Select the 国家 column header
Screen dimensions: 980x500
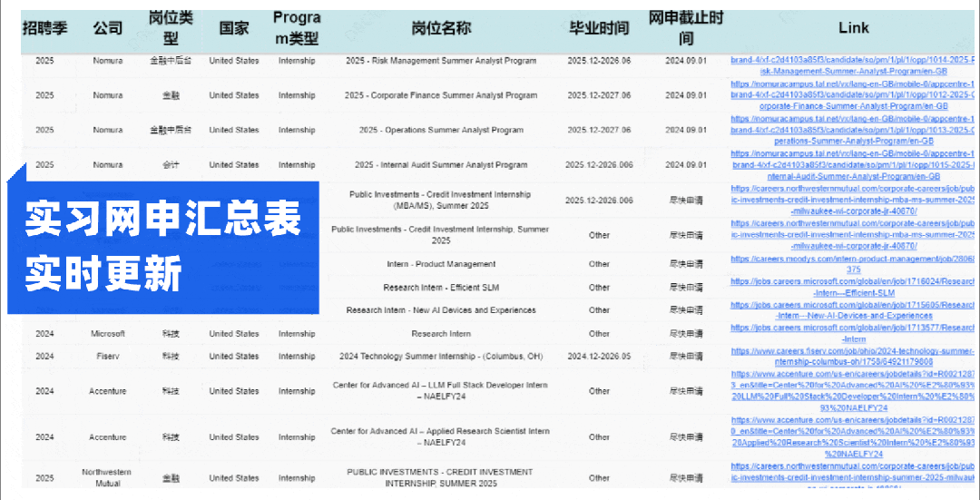click(234, 28)
